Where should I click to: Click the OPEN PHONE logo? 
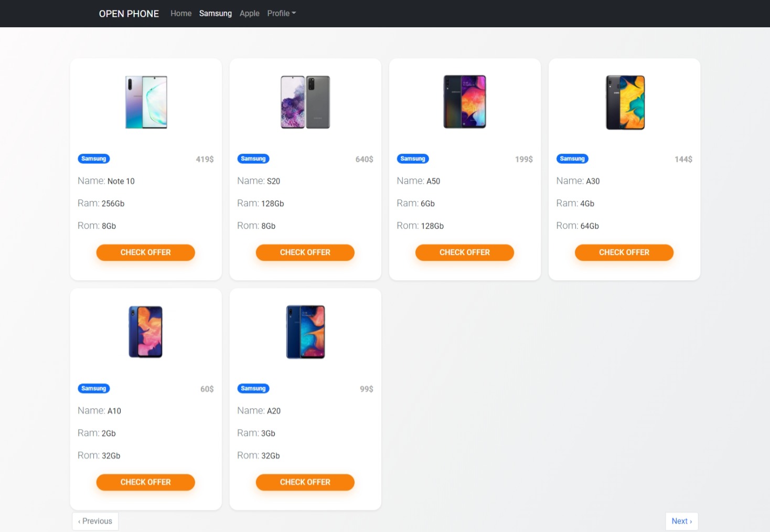point(129,13)
